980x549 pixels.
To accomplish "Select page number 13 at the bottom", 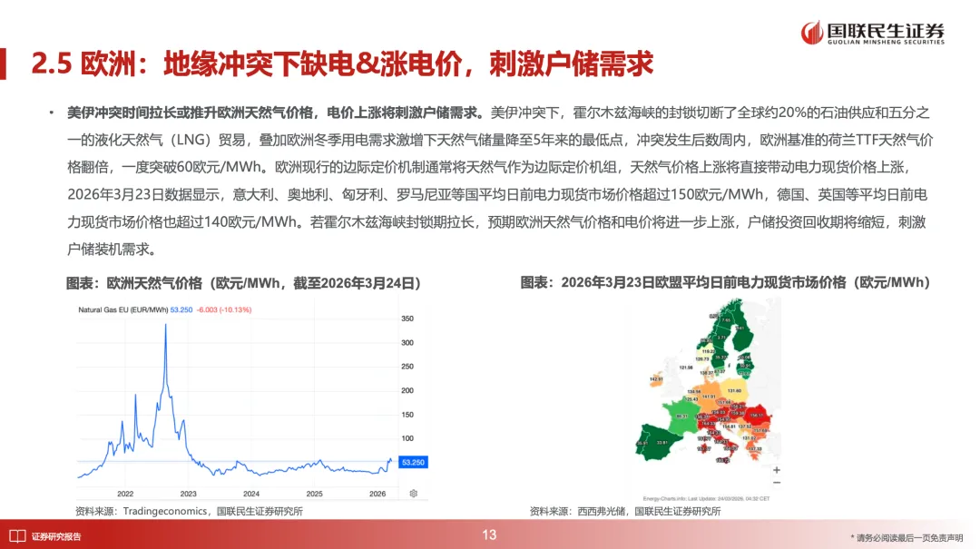I will click(x=490, y=534).
